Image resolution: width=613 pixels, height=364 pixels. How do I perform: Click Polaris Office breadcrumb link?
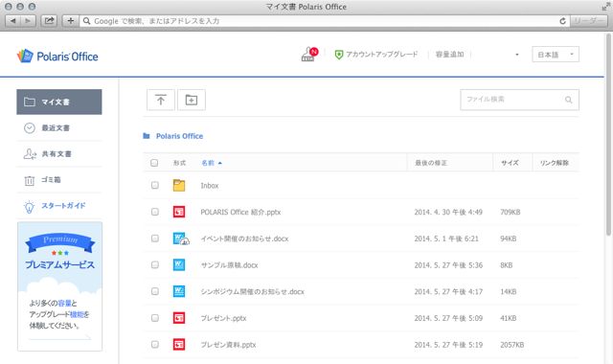point(179,136)
